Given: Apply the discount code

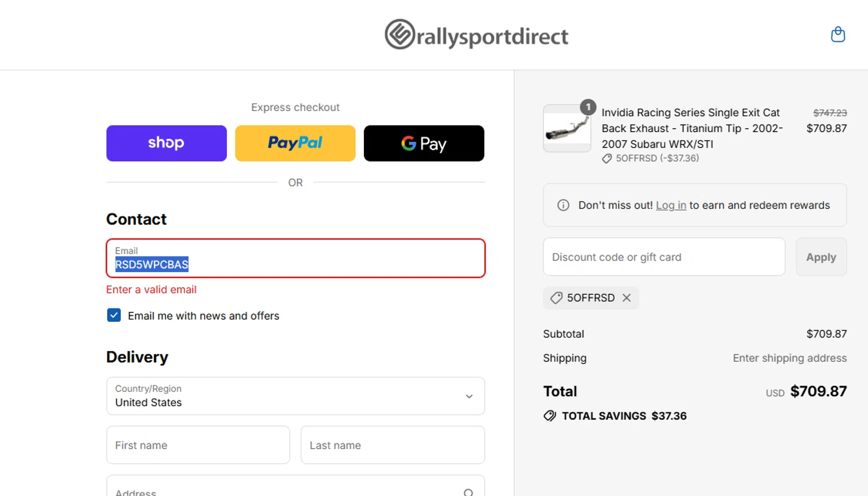Looking at the screenshot, I should point(821,257).
